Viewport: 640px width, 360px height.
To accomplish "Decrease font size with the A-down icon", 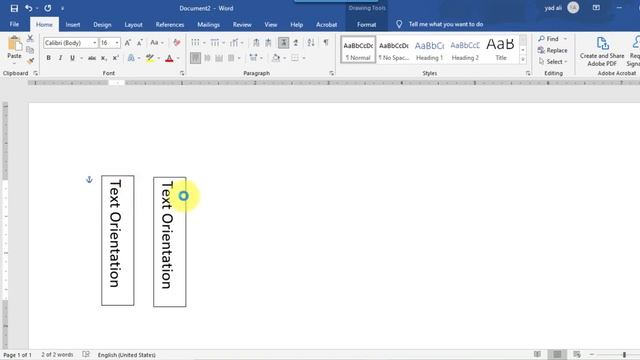I will coord(140,43).
